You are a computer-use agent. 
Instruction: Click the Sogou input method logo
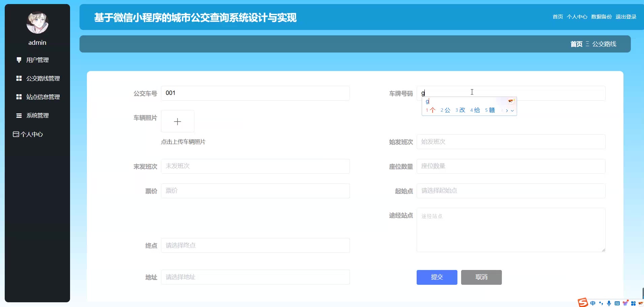583,303
